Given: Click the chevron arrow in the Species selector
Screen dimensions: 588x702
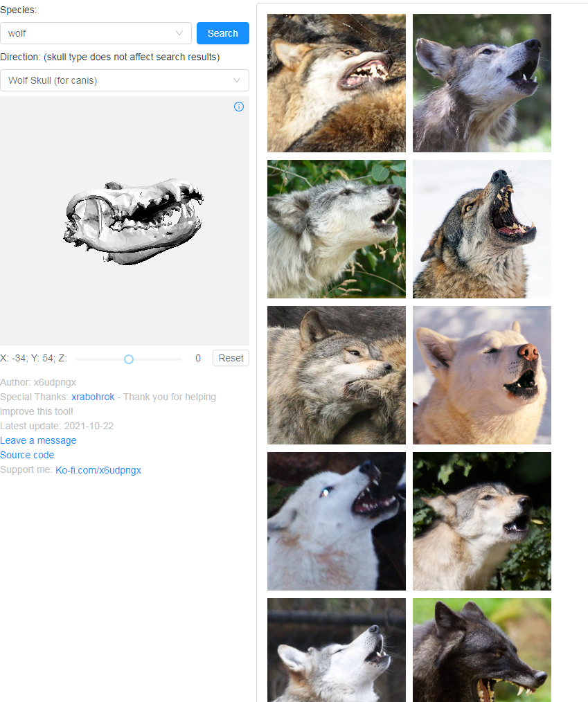Looking at the screenshot, I should click(179, 33).
